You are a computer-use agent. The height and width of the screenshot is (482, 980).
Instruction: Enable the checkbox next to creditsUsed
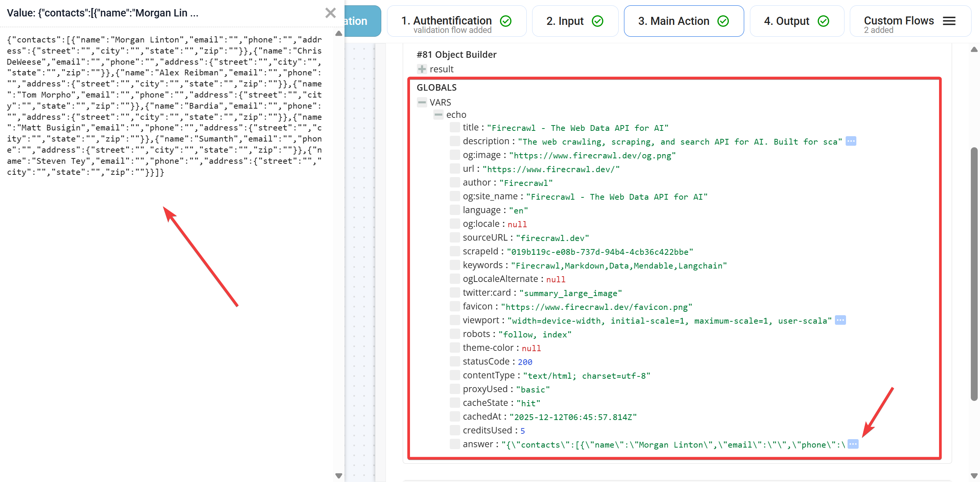[x=454, y=430]
